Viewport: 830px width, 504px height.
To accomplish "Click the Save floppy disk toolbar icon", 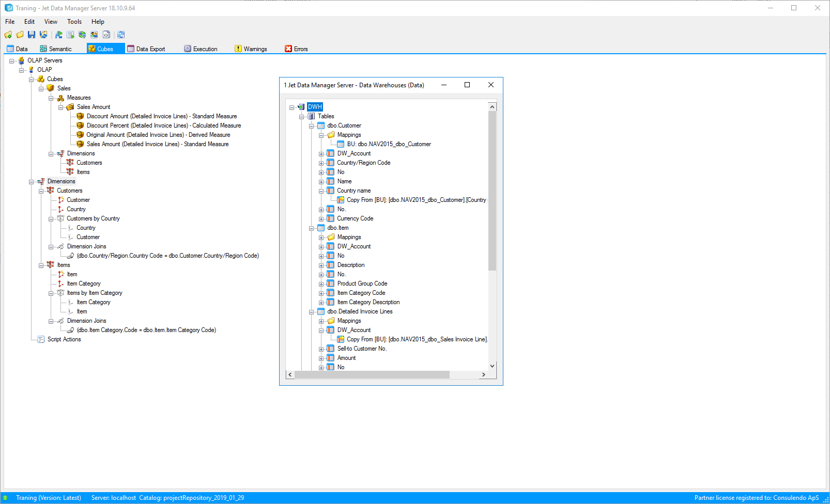I will pyautogui.click(x=32, y=35).
